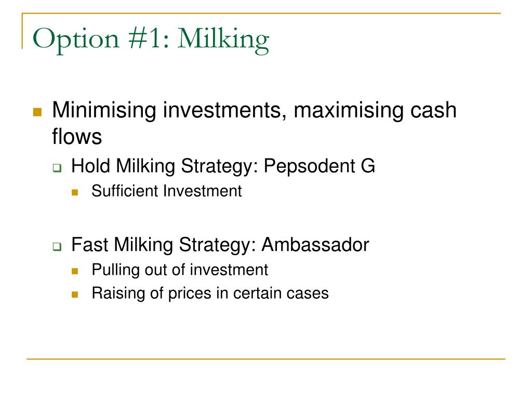
Task: Click the word 'maximising' in the main bullet
Action: [349, 110]
